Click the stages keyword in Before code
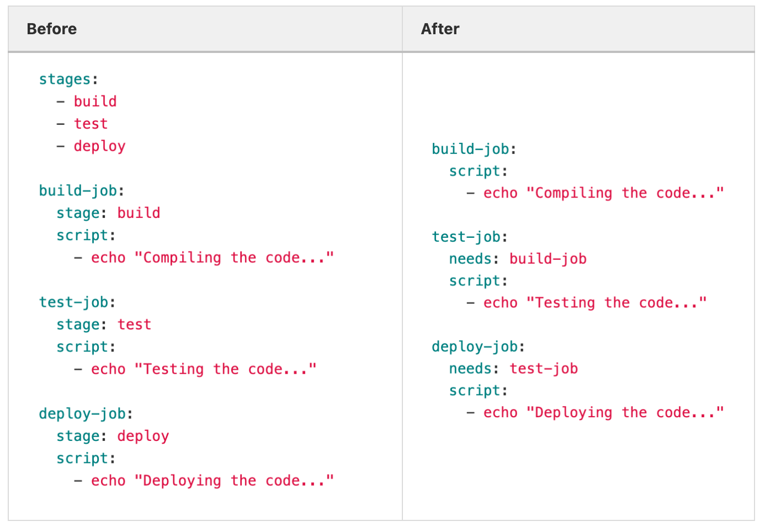Screen dimensions: 765x532 click(x=65, y=79)
